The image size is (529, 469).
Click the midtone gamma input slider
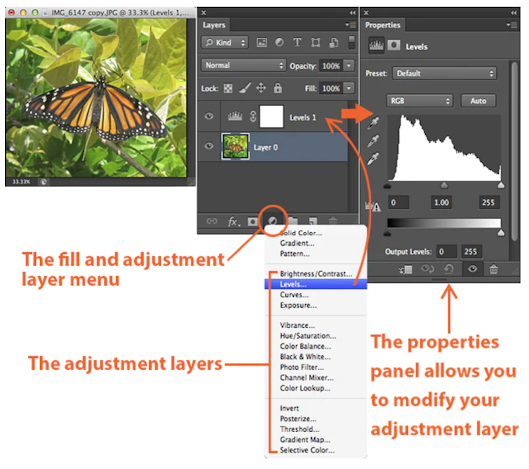[x=444, y=185]
